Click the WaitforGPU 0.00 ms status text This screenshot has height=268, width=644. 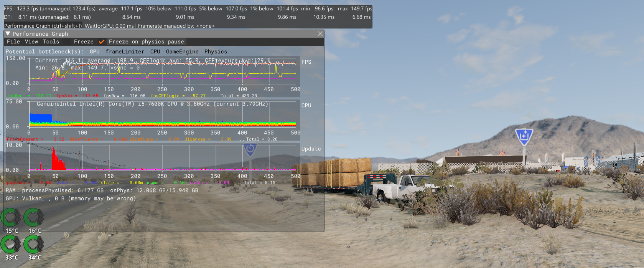tap(109, 26)
